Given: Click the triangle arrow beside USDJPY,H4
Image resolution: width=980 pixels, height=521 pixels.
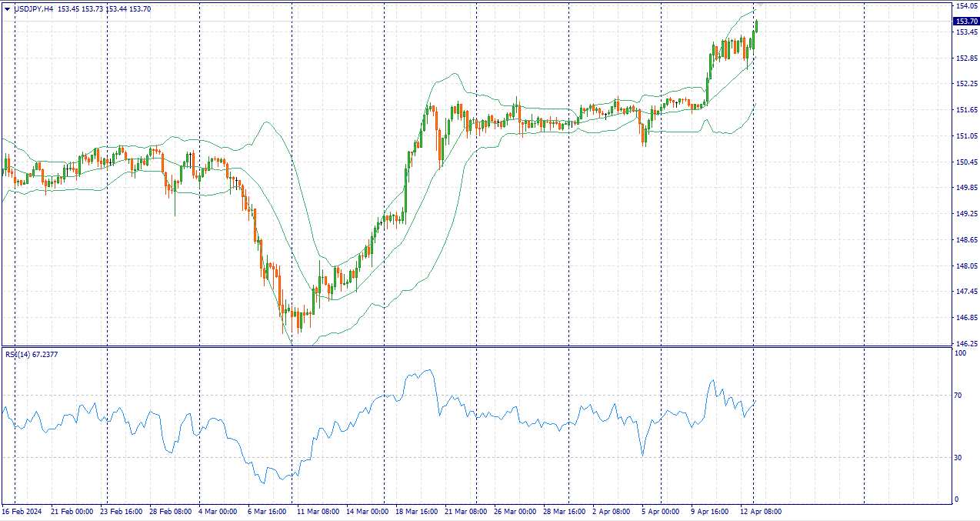Looking at the screenshot, I should click(x=8, y=9).
